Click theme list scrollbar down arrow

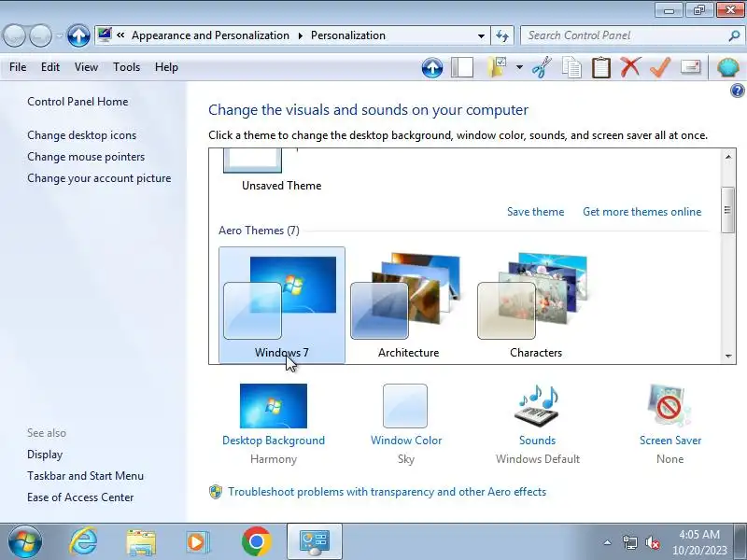(728, 357)
